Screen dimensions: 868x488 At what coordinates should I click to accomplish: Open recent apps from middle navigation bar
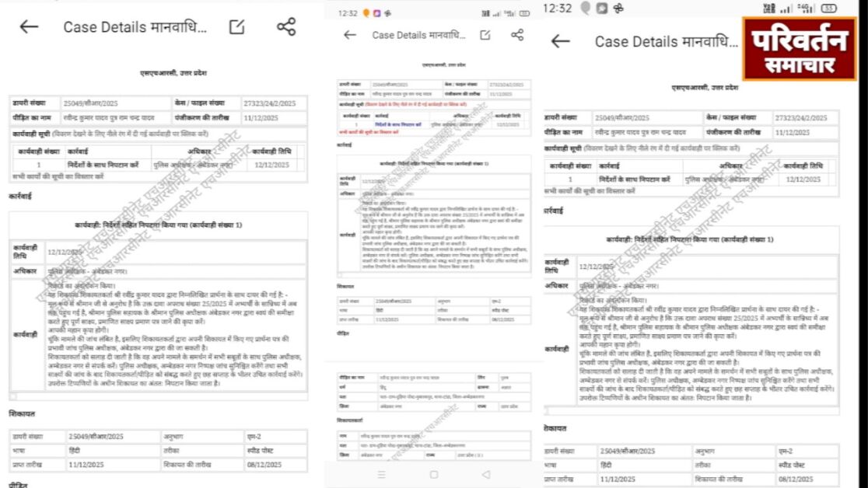click(x=381, y=474)
